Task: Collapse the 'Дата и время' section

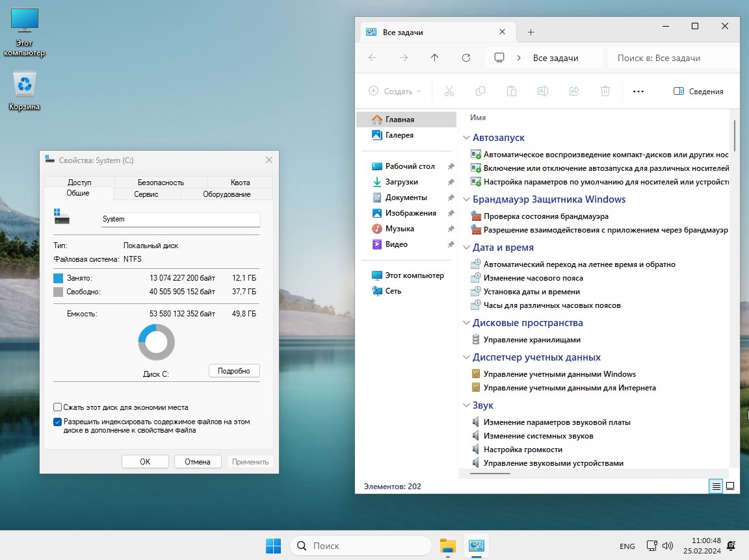Action: coord(466,248)
